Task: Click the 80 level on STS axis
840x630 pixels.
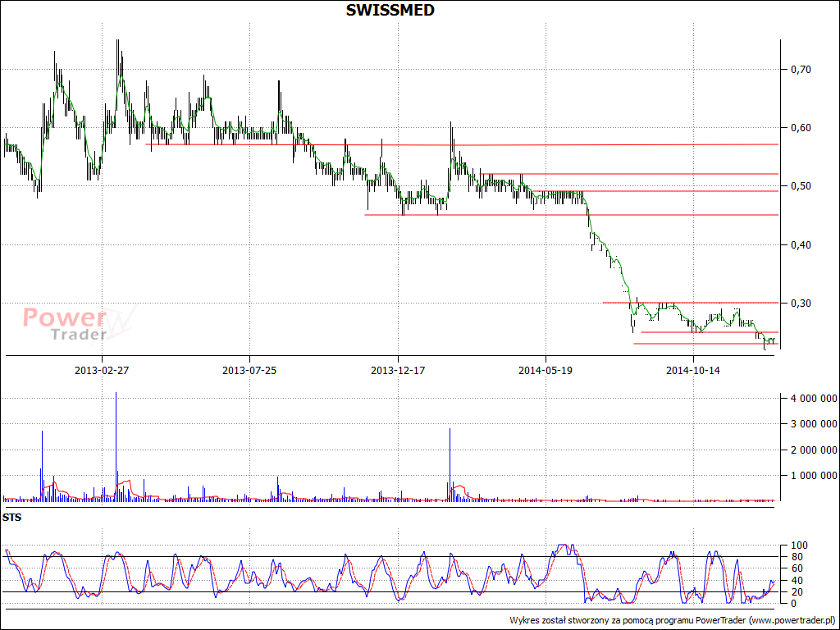Action: (x=796, y=557)
